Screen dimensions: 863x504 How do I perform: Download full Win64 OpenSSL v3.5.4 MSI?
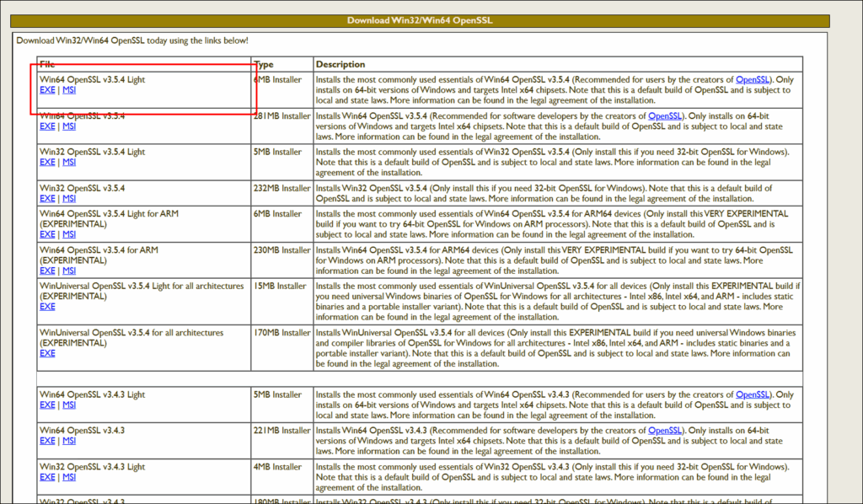[69, 126]
